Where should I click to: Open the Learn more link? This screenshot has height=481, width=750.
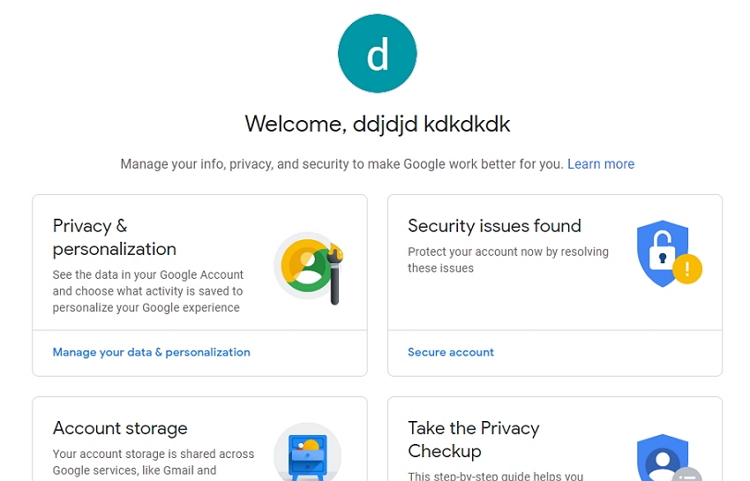[601, 164]
